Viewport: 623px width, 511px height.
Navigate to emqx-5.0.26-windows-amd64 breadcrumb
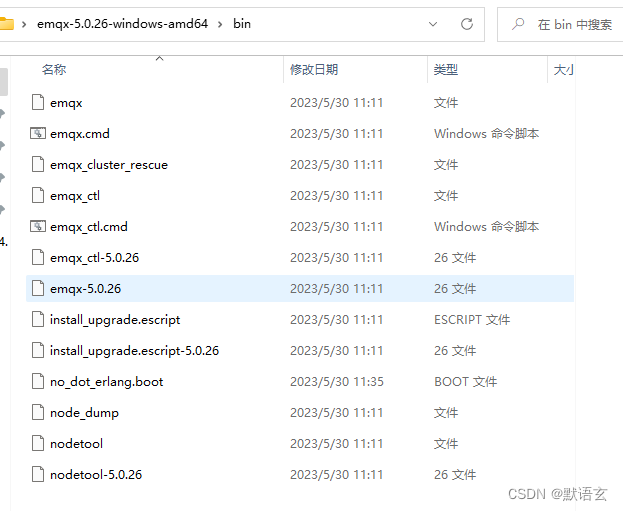(122, 24)
